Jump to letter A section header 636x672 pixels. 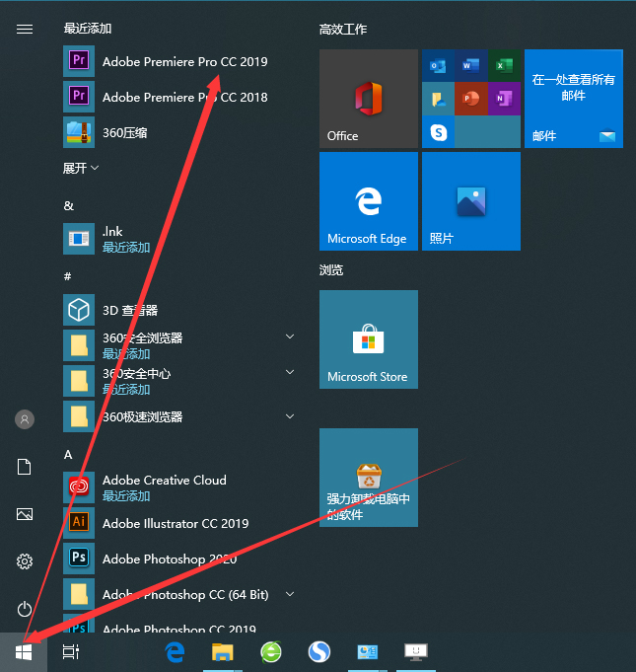coord(68,454)
